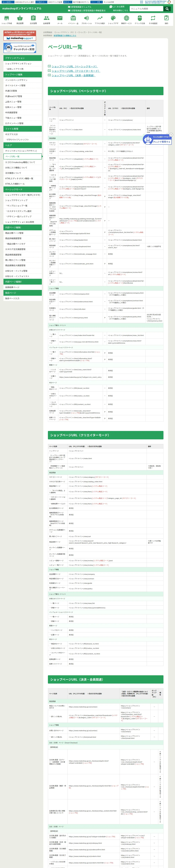Open 全体レイアウト例 in sidebar
Screen dimensions: 175x868
[x=23, y=69]
